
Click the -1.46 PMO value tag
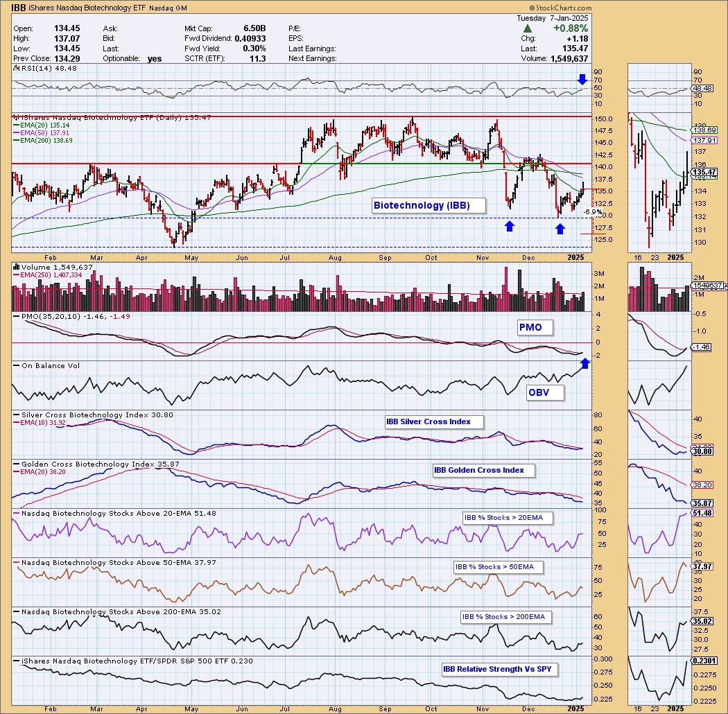[702, 347]
